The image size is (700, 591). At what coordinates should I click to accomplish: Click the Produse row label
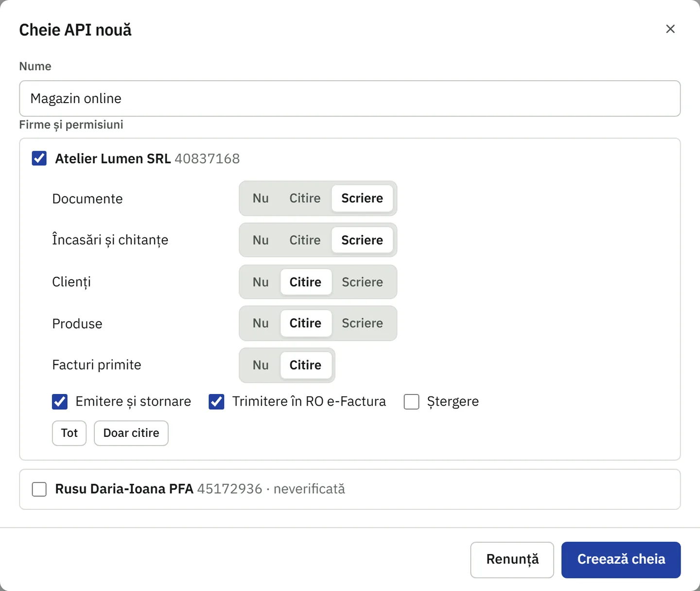click(x=77, y=324)
